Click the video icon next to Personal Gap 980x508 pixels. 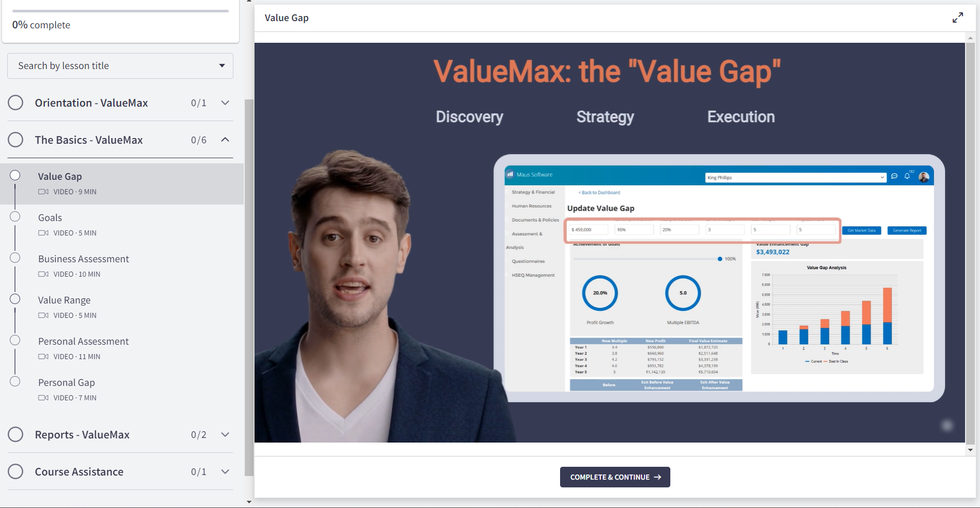43,398
